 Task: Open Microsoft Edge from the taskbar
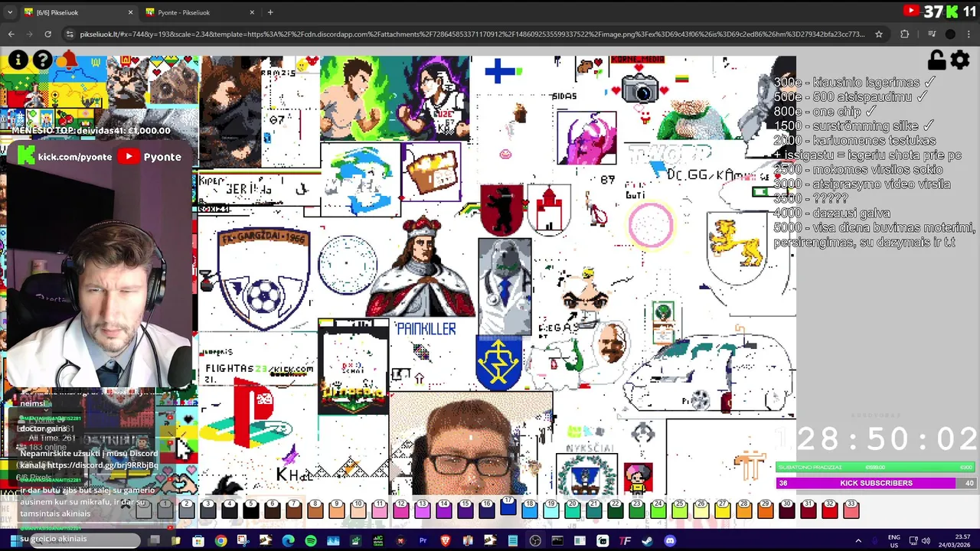tap(288, 541)
